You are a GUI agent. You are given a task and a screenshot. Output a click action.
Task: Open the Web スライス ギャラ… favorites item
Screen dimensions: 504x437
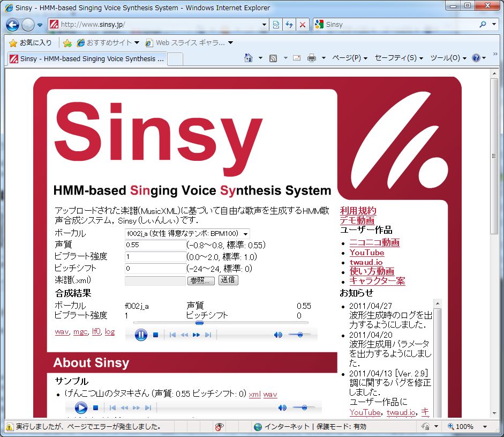pos(189,42)
